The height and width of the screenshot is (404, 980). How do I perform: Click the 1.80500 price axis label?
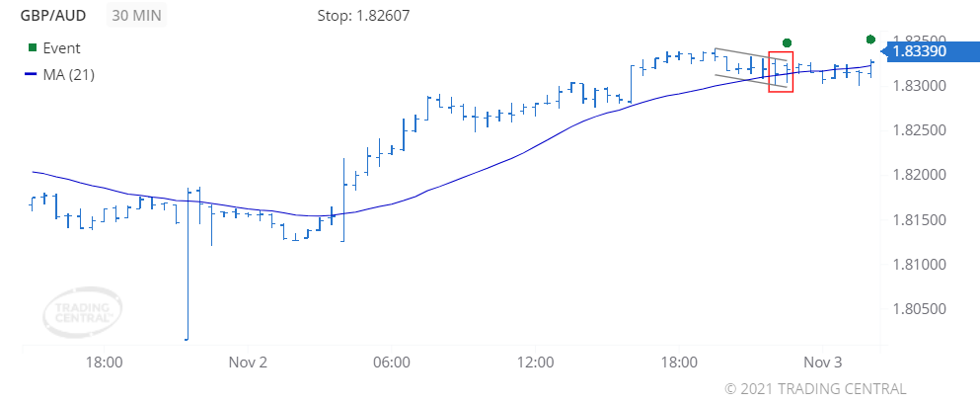[920, 309]
